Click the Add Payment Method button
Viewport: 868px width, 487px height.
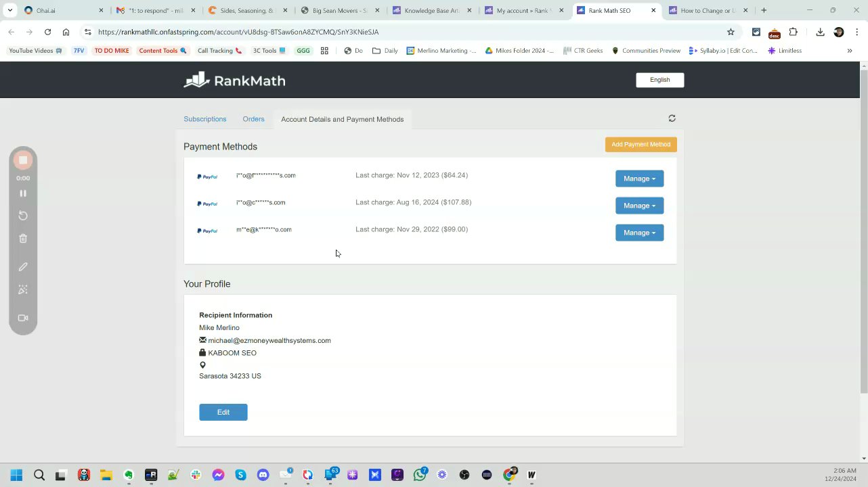pos(641,144)
